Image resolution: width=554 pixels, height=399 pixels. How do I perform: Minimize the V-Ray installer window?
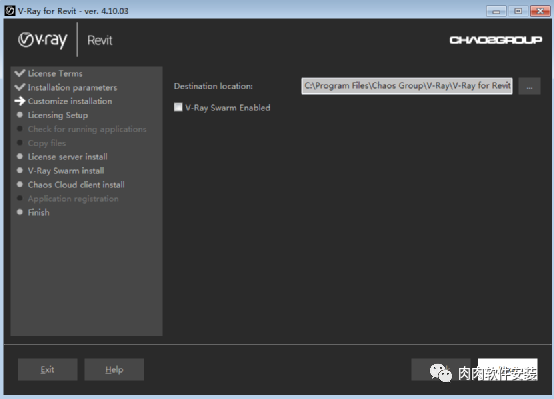[496, 11]
